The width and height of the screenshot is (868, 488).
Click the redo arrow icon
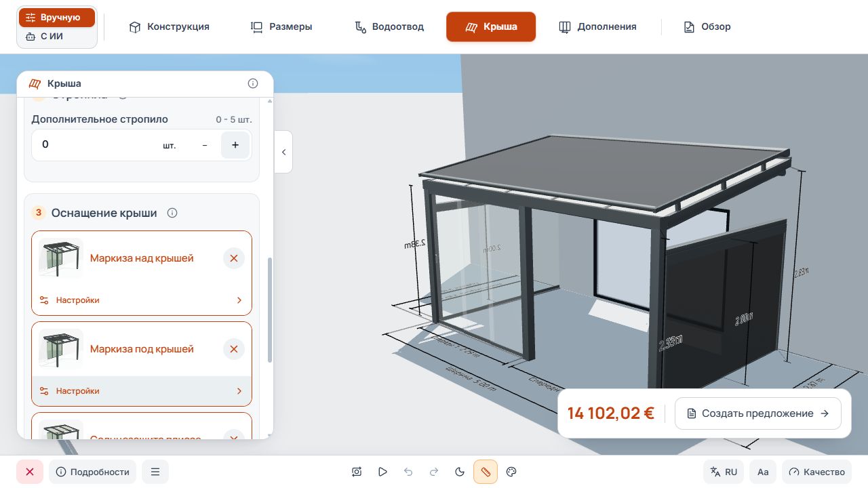[434, 472]
